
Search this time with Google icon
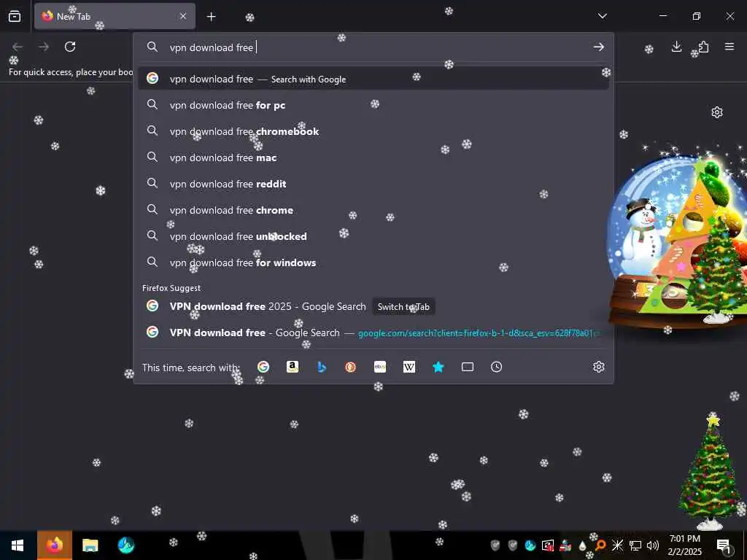tap(263, 367)
